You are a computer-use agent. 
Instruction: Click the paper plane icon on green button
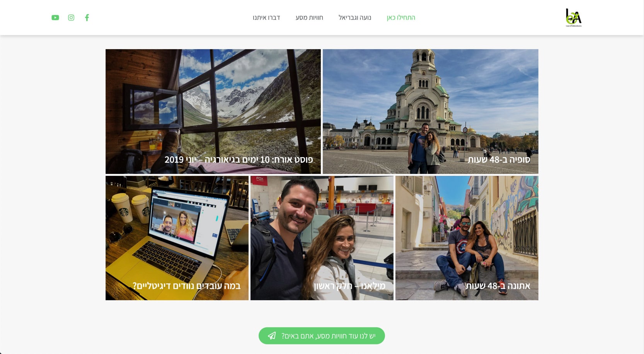(x=272, y=336)
